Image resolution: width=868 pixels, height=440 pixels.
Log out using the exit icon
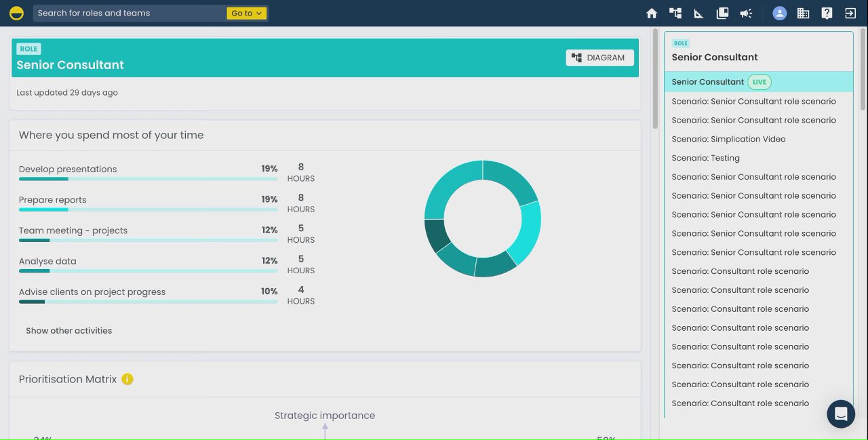(x=850, y=13)
